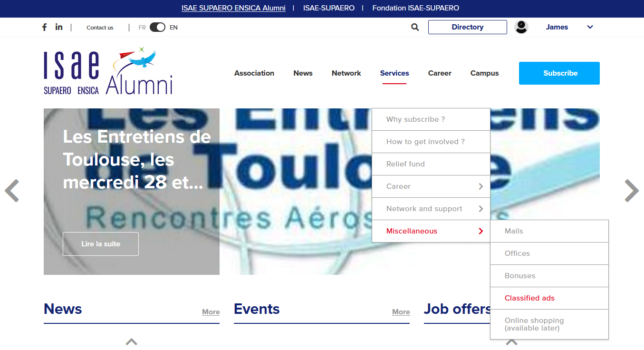Select Mails in the submenu
The width and height of the screenshot is (644, 350).
pos(549,231)
